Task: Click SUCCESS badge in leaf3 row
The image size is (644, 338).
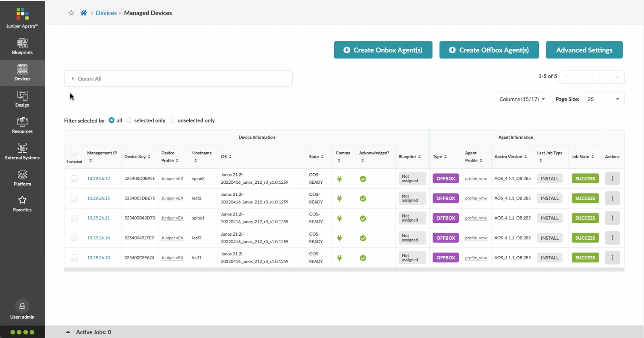Action: pyautogui.click(x=585, y=238)
